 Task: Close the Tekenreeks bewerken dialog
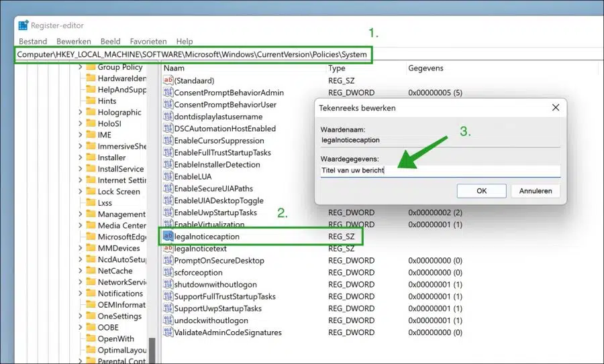(556, 107)
